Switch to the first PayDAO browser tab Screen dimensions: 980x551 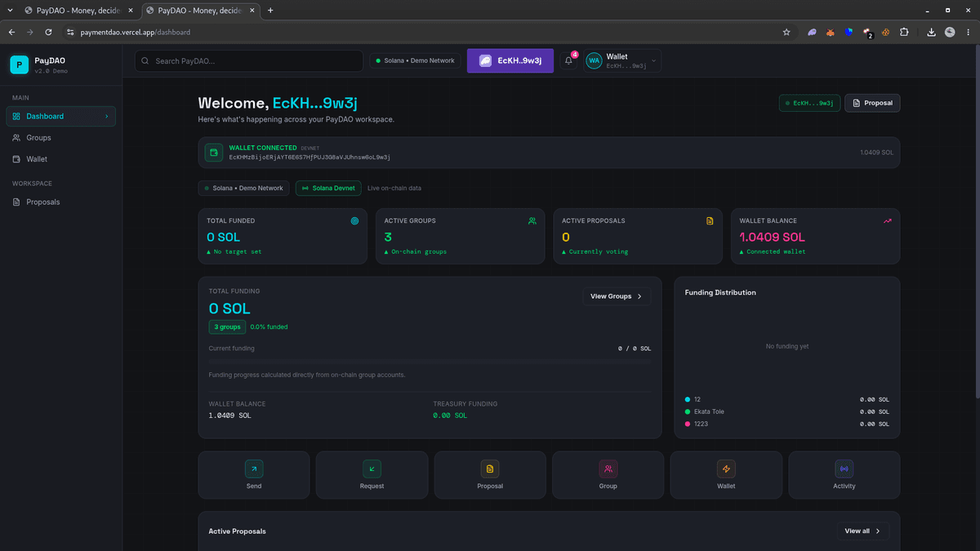(78, 11)
